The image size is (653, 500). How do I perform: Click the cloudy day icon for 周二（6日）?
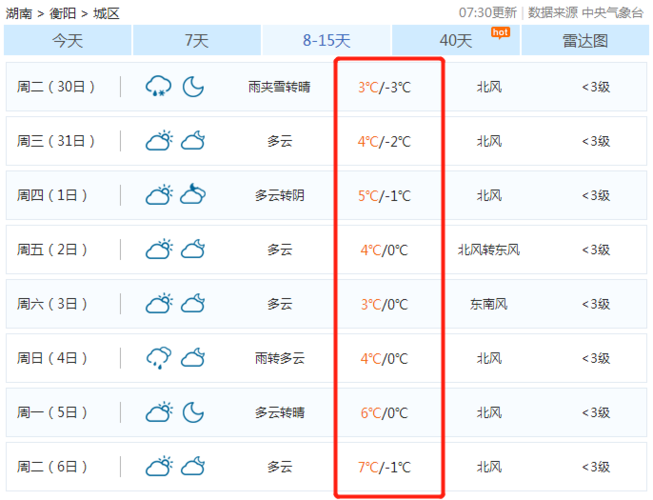click(159, 466)
